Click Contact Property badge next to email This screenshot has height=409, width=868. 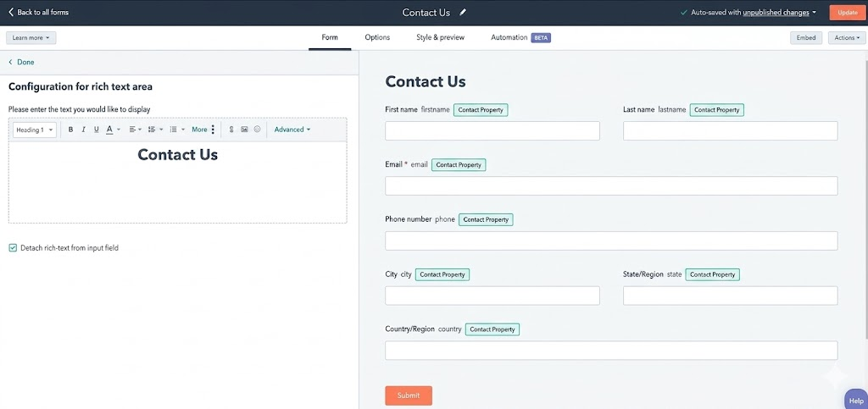[459, 165]
